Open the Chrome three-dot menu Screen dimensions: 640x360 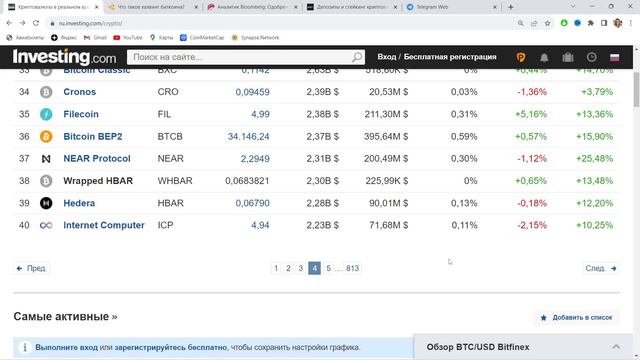[x=631, y=23]
